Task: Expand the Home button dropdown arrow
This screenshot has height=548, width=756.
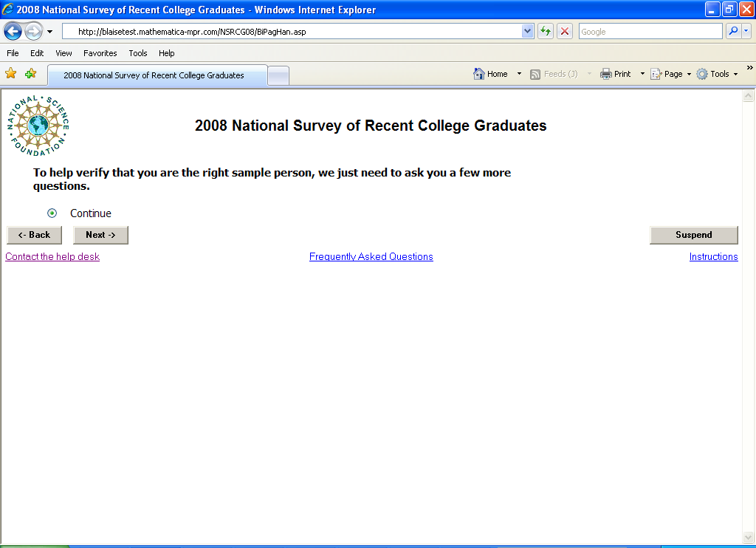Action: tap(519, 74)
